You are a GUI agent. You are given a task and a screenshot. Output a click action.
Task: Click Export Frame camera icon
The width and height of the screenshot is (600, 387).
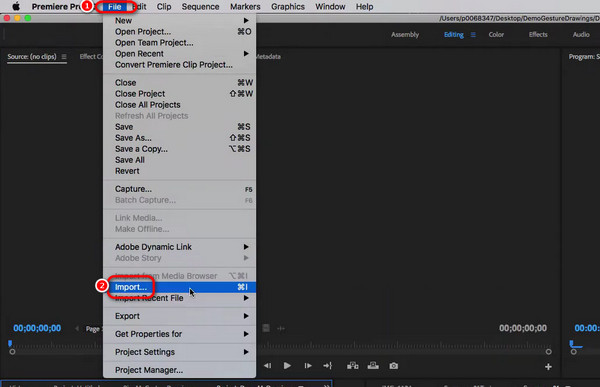tap(393, 366)
